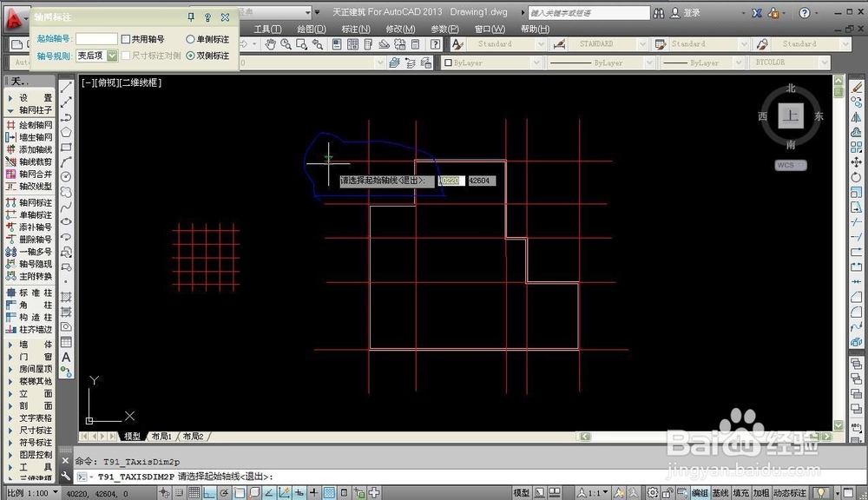Select 柱齐墙边 tool
The width and height of the screenshot is (868, 500).
(30, 330)
